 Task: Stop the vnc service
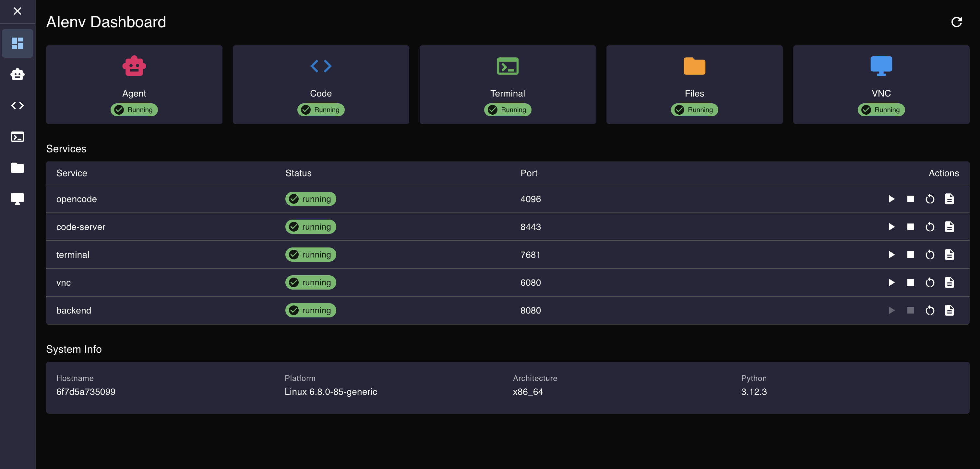click(910, 282)
